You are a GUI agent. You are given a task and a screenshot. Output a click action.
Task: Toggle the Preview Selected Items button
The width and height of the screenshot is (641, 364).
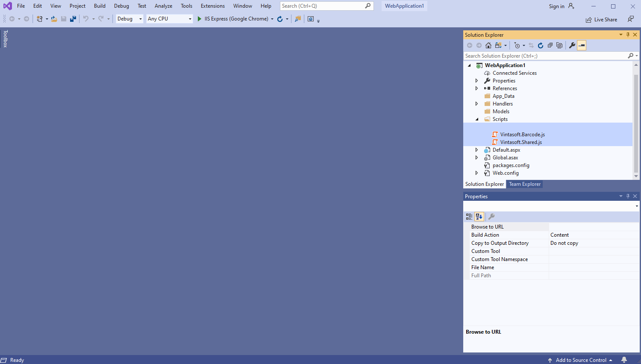tap(582, 45)
